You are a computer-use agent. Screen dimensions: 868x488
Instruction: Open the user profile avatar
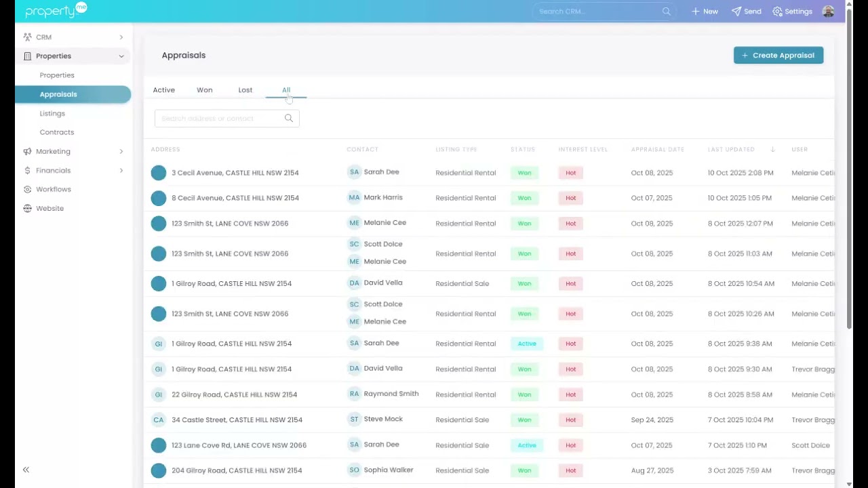828,12
